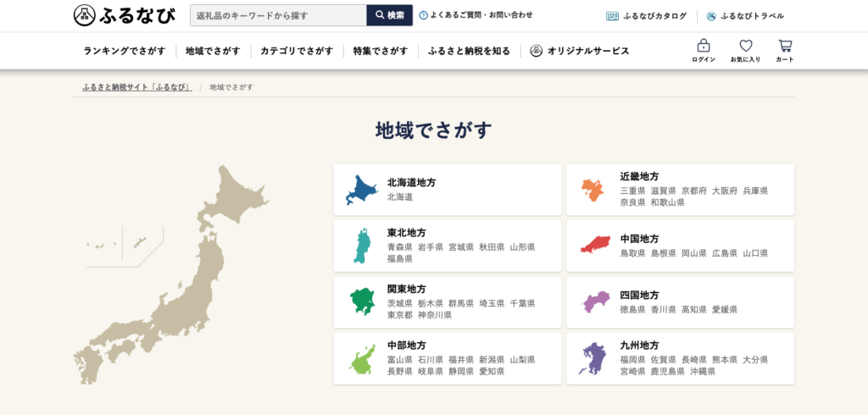Click 四国地方 region heading
Viewport: 868px width, 415px height.
point(639,296)
